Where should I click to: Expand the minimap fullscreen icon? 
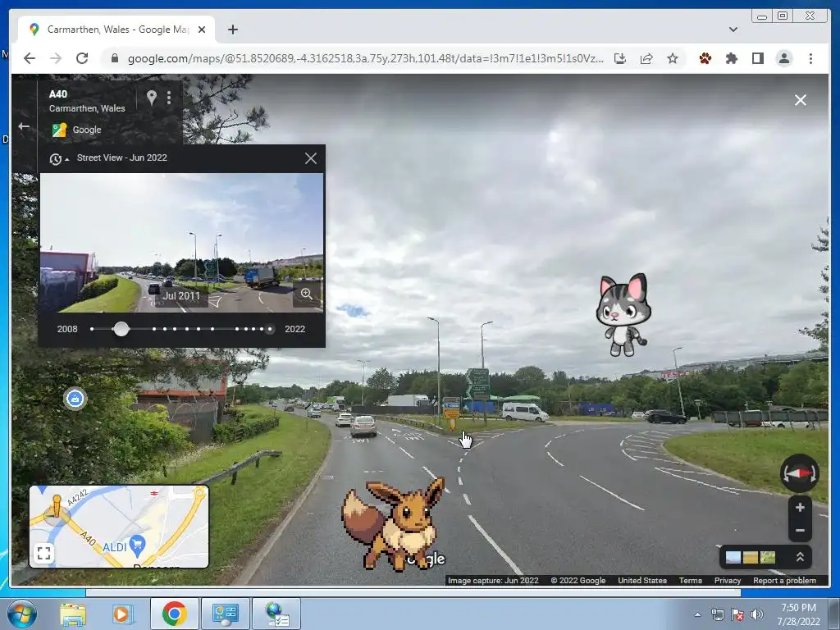coord(44,553)
